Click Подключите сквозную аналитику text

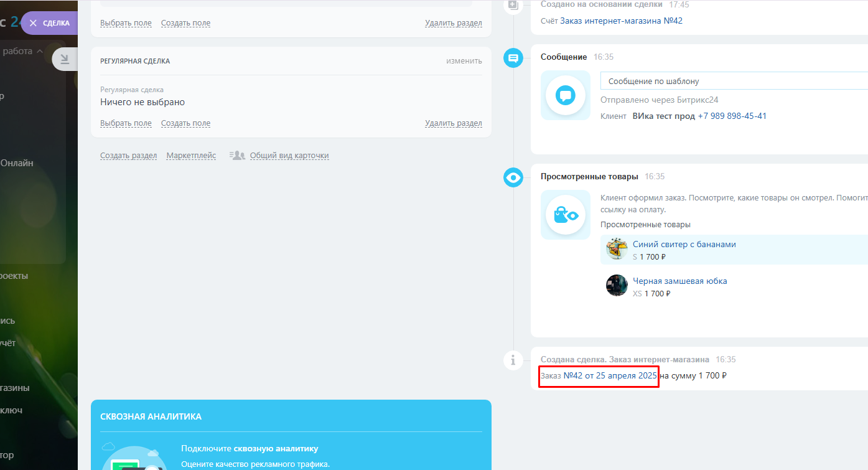pyautogui.click(x=250, y=448)
